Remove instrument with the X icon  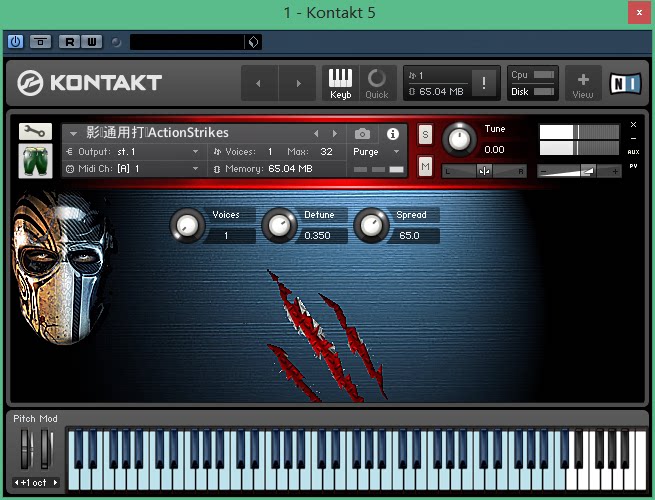coord(633,124)
